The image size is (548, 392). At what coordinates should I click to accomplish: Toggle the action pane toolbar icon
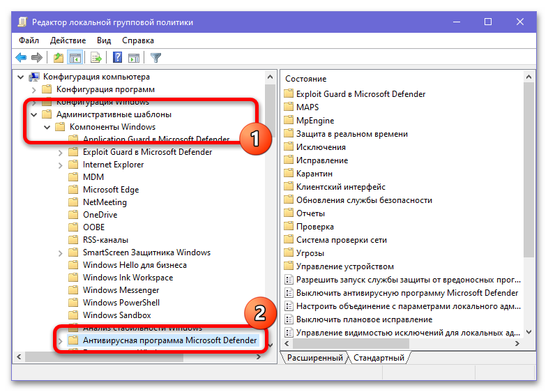pyautogui.click(x=134, y=57)
